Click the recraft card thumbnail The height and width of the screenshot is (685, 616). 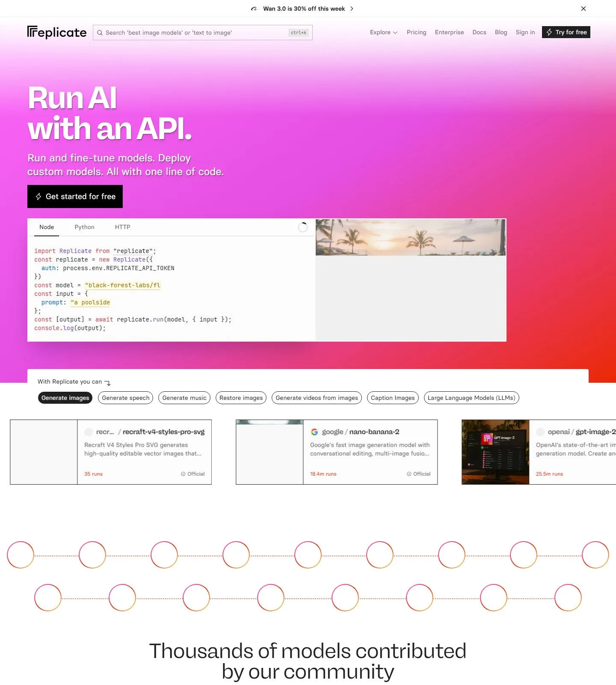coord(44,452)
